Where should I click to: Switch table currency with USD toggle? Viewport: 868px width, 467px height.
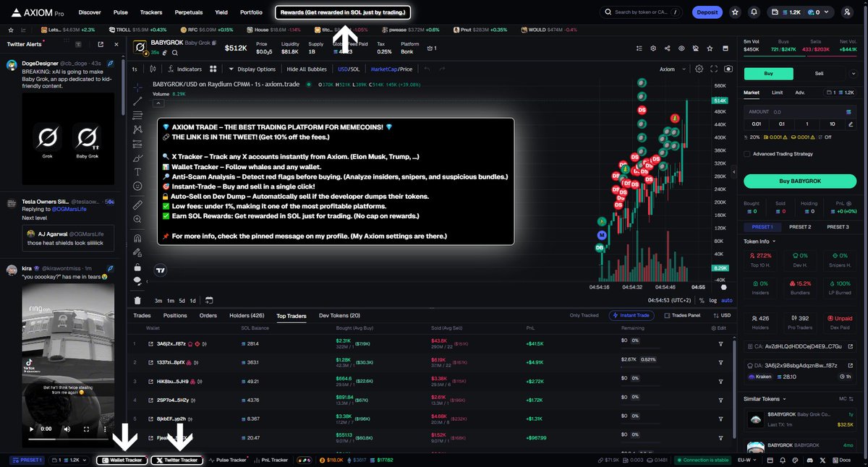721,315
